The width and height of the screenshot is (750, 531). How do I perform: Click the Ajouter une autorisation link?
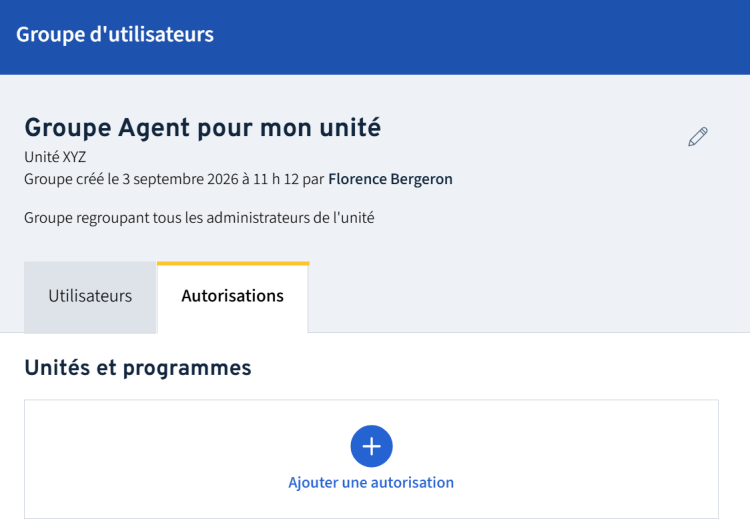pyautogui.click(x=371, y=482)
